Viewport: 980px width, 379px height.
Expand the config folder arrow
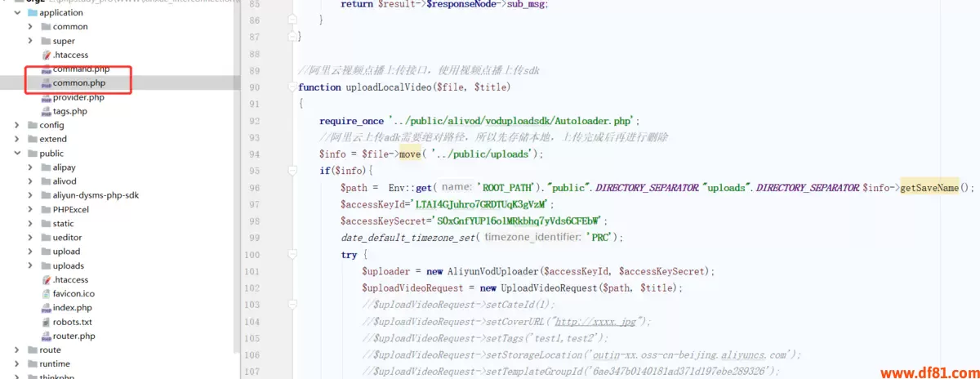(18, 125)
